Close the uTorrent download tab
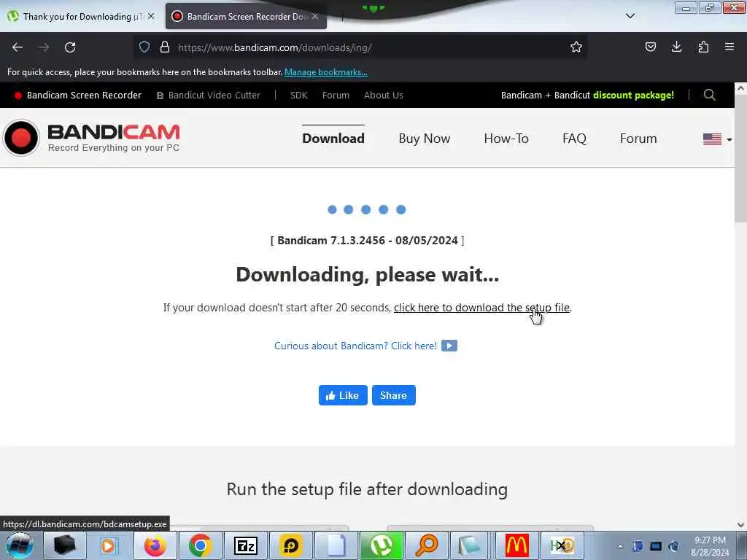This screenshot has width=747, height=560. [x=151, y=16]
